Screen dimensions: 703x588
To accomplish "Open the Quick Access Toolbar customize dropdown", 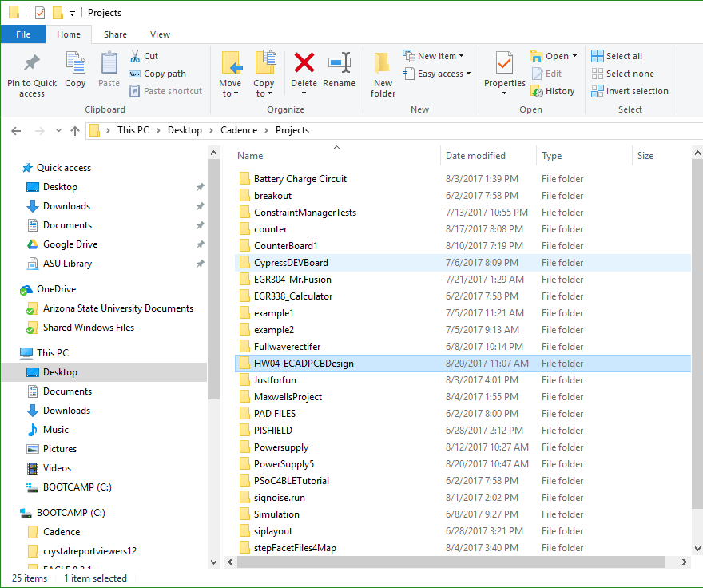I will (x=72, y=14).
